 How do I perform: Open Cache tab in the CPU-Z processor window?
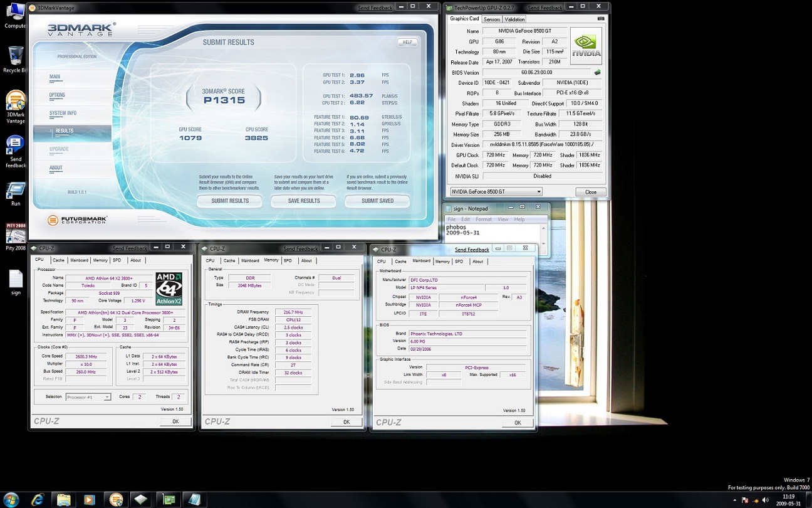pyautogui.click(x=58, y=260)
